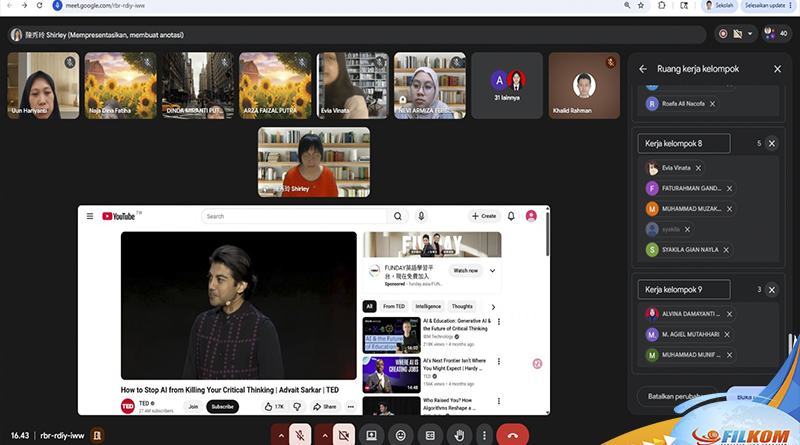Focus the YouTube Search field
This screenshot has width=800, height=445.
coord(294,216)
